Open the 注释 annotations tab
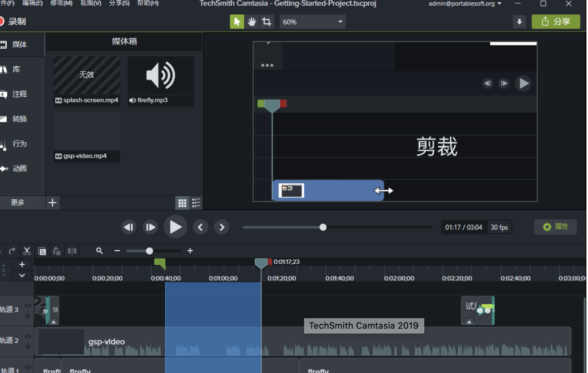The height and width of the screenshot is (373, 588). (x=19, y=94)
